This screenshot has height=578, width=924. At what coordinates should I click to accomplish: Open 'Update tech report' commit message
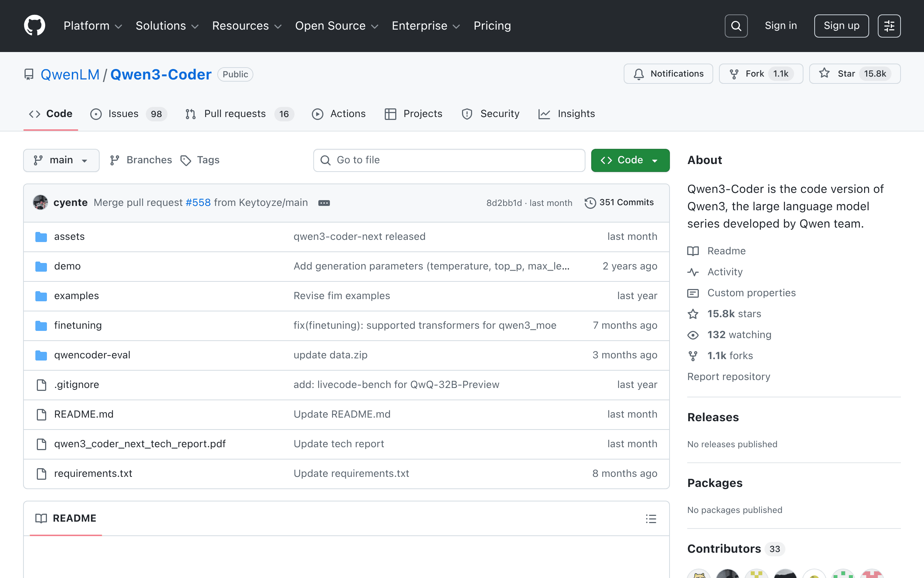(339, 444)
